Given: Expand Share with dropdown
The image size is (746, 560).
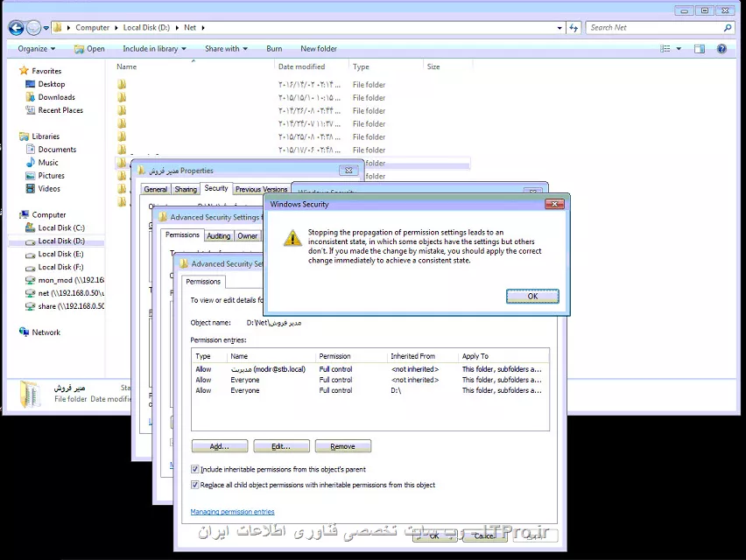Looking at the screenshot, I should coord(226,48).
